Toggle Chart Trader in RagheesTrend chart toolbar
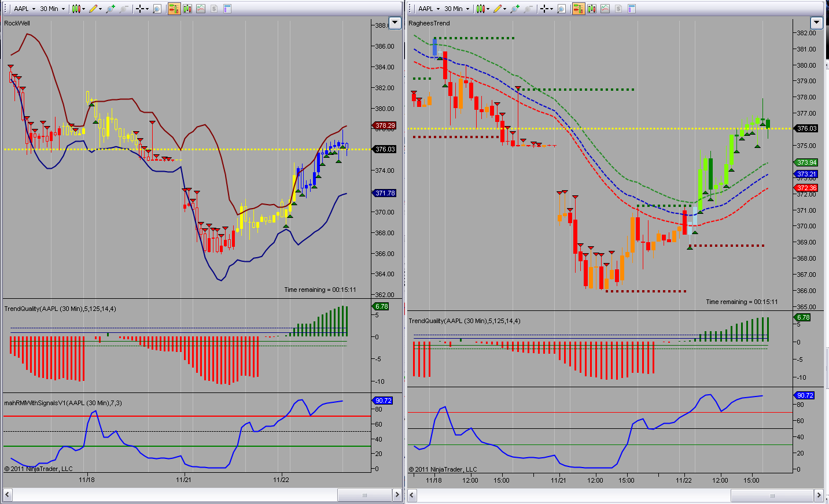This screenshot has width=829, height=504. click(x=579, y=9)
